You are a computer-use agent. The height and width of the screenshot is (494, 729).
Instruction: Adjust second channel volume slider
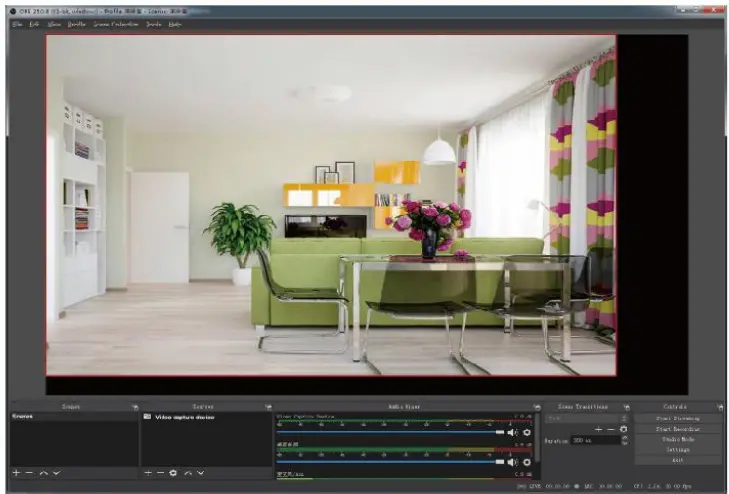coord(391,462)
